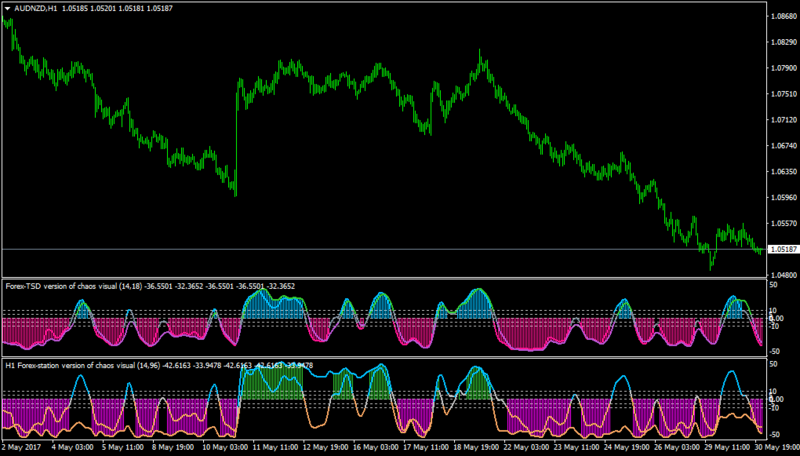Click the -50 scale value in Forex-TSD window

pyautogui.click(x=773, y=351)
